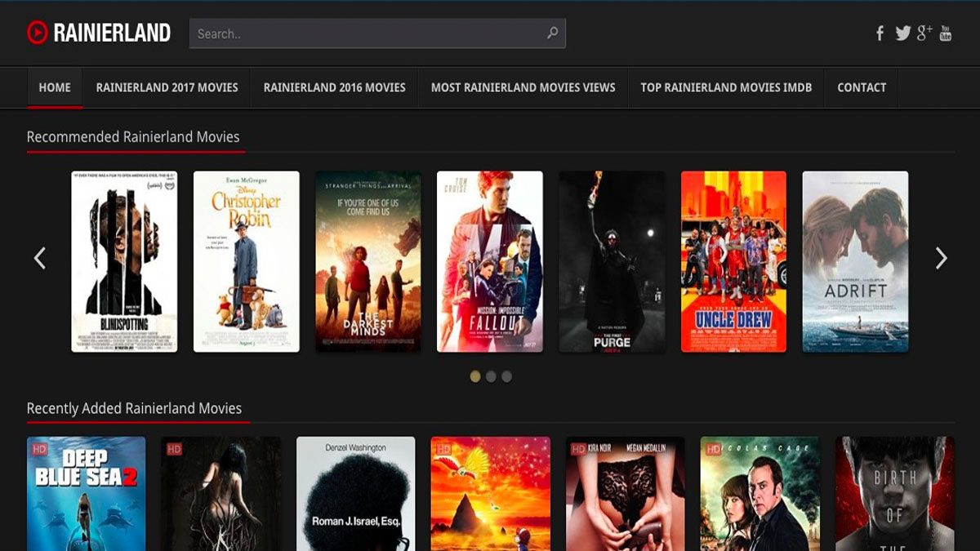Open the Adrift poster

(855, 261)
